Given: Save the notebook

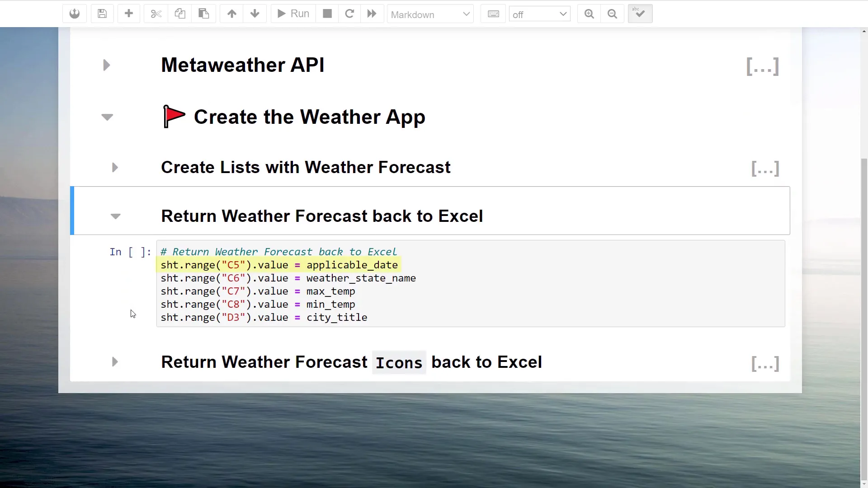Looking at the screenshot, I should point(102,14).
